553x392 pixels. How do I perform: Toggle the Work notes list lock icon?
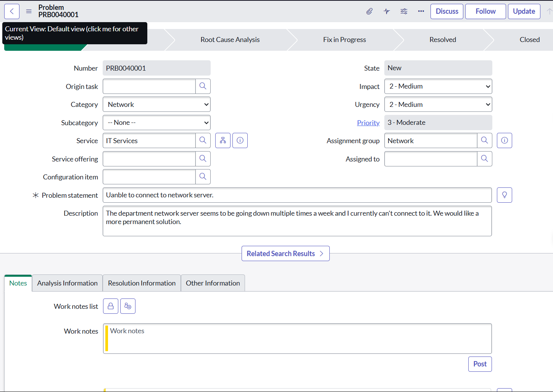tap(111, 306)
